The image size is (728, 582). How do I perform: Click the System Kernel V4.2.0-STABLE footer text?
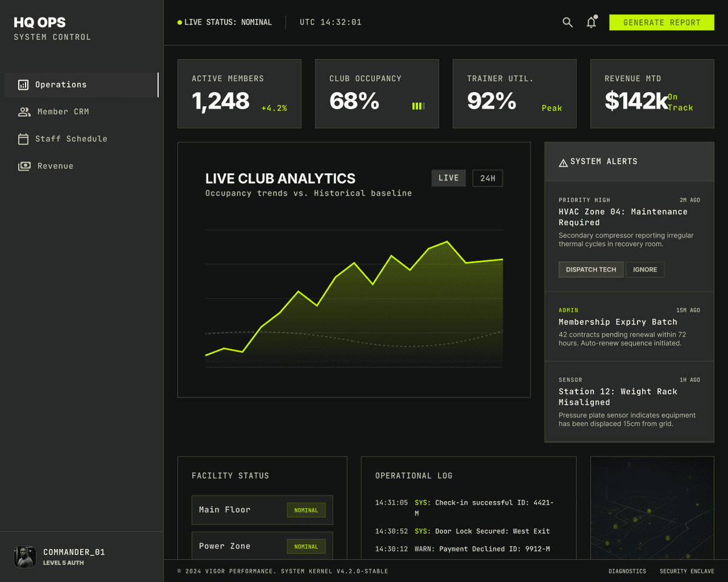(x=334, y=571)
